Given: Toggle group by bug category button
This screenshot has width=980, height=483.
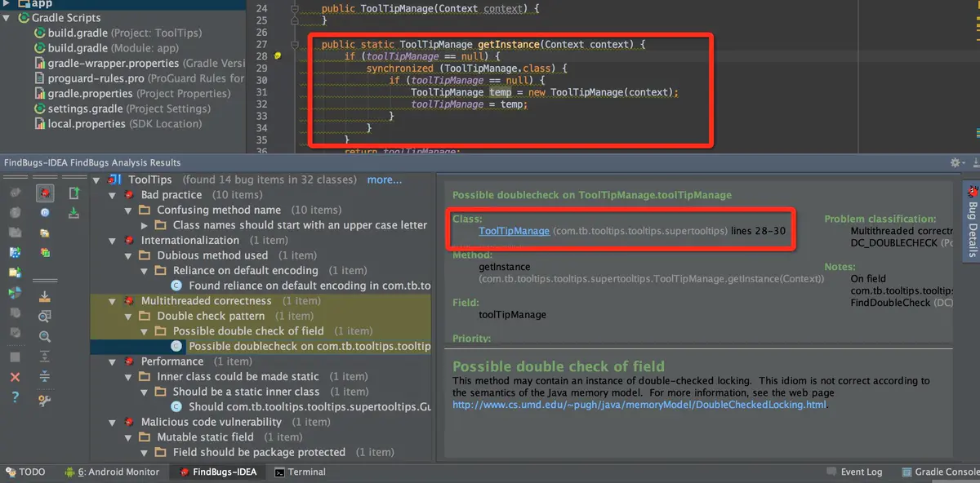Looking at the screenshot, I should 44,193.
